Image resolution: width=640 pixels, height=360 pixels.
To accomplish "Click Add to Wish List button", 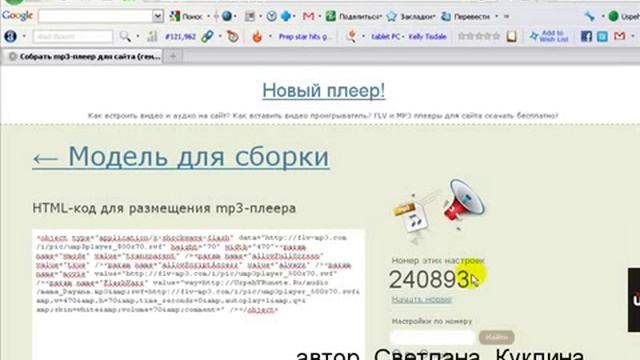I will [549, 36].
